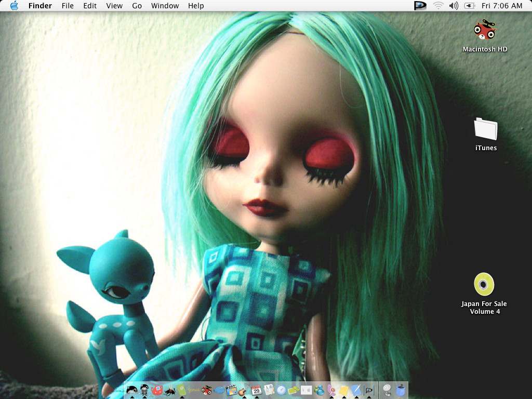The image size is (532, 399).
Task: Click the gold script lettering Dock icon
Action: pyautogui.click(x=194, y=390)
